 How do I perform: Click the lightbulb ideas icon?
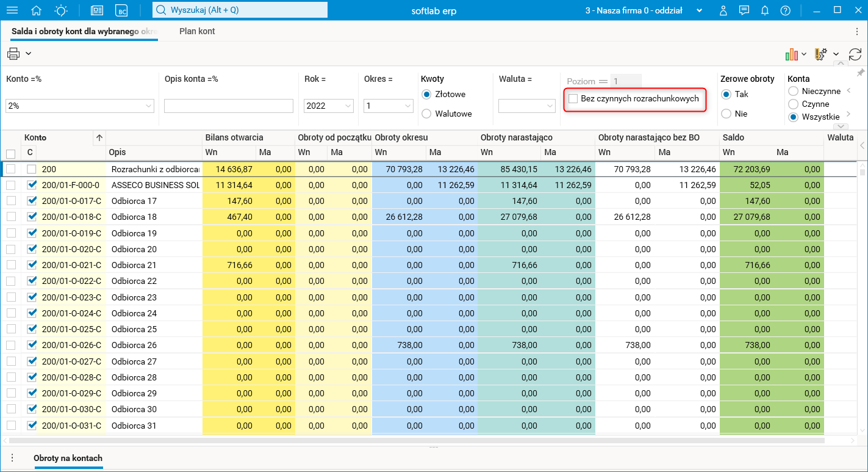click(61, 10)
